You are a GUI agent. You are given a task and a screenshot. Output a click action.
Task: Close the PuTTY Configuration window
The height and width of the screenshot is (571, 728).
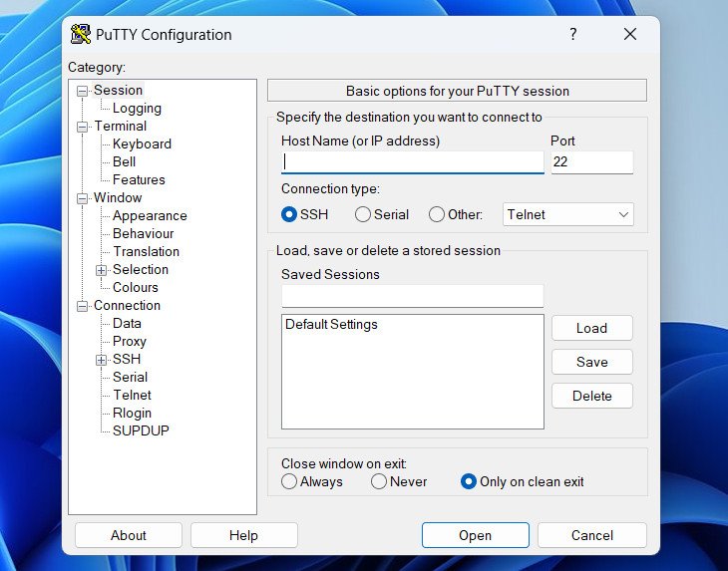pos(630,34)
